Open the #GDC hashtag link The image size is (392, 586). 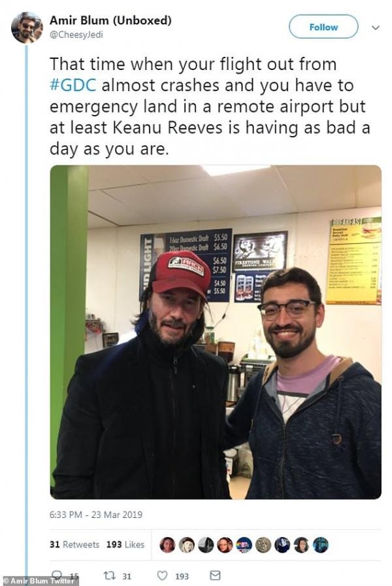(73, 85)
